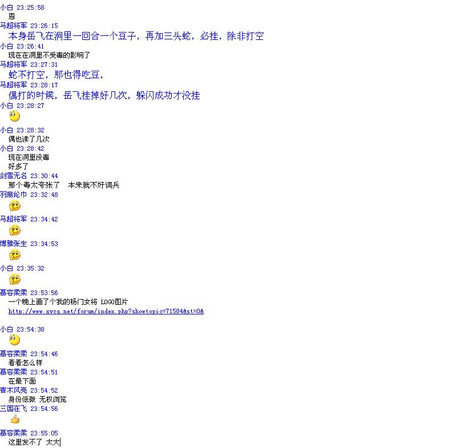Place cursor in the message 这里发不了 太大
The width and height of the screenshot is (476, 448).
[34, 442]
